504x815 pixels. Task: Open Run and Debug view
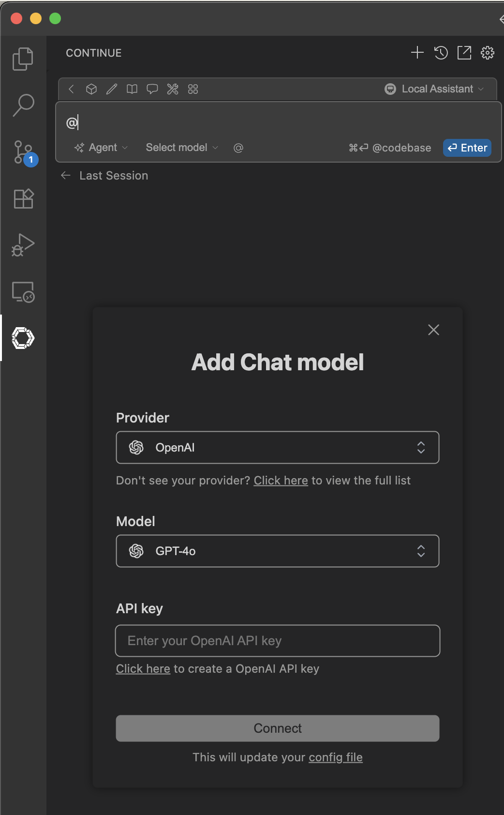point(23,245)
